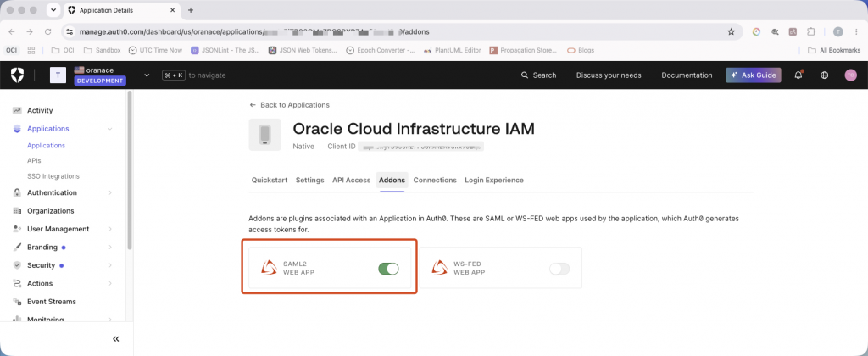The image size is (868, 356).
Task: Go Back to Applications
Action: [x=290, y=104]
